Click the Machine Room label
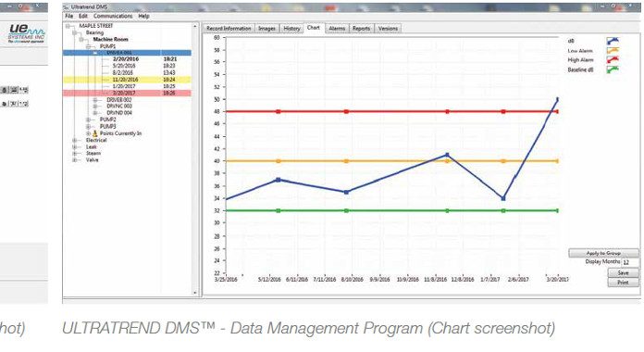Viewport: 644px width, 352px height. [x=110, y=40]
